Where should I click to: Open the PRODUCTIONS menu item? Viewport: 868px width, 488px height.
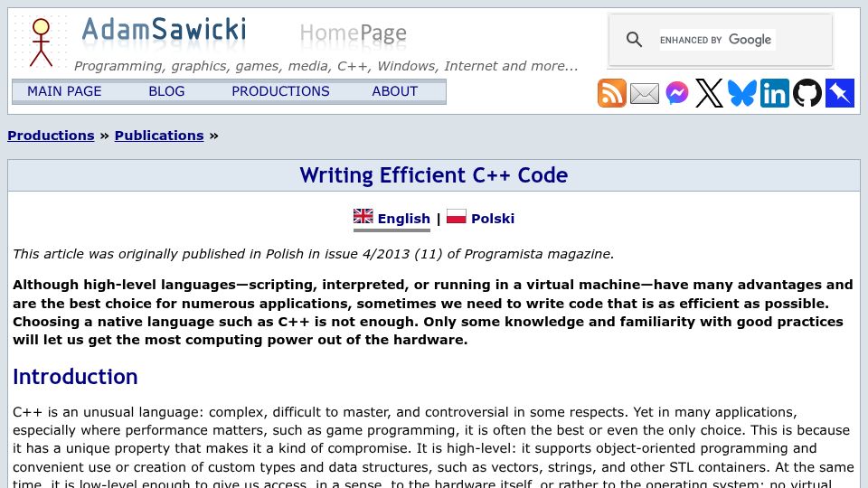click(x=280, y=91)
